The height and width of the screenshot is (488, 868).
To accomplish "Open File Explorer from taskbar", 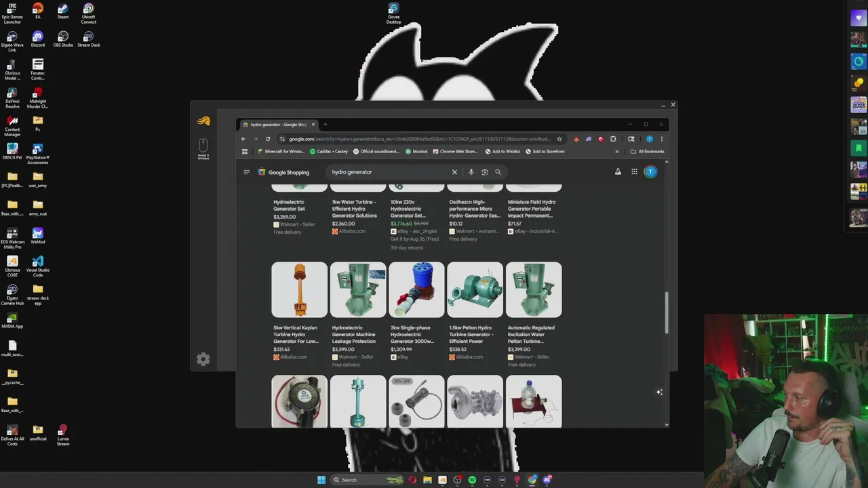I will pos(427,480).
